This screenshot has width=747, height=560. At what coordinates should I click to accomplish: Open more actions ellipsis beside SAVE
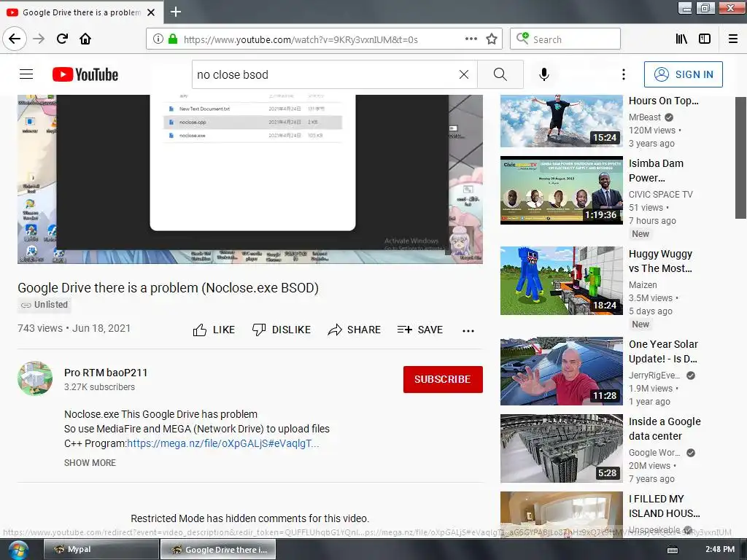[468, 330]
